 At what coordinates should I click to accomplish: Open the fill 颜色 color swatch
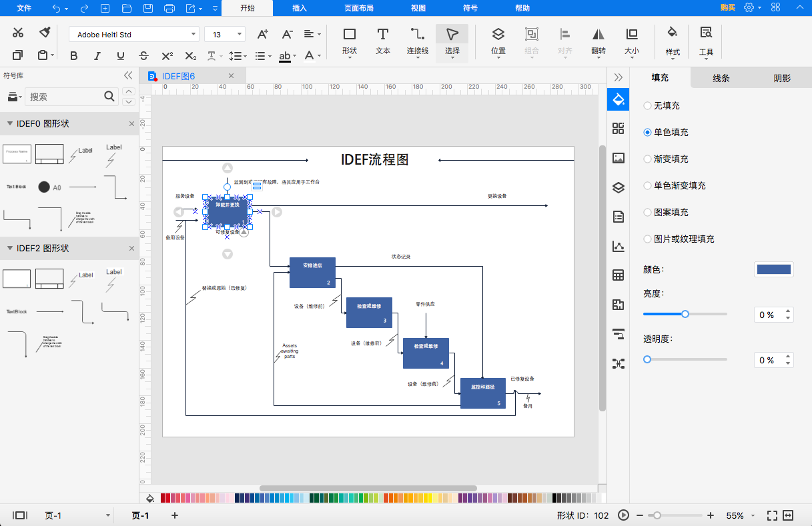(x=774, y=269)
